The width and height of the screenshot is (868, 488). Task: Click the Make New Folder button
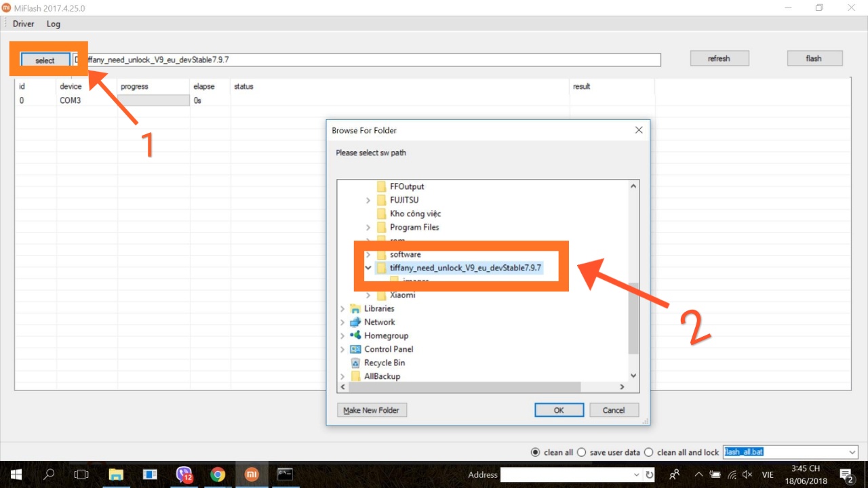[x=372, y=410]
